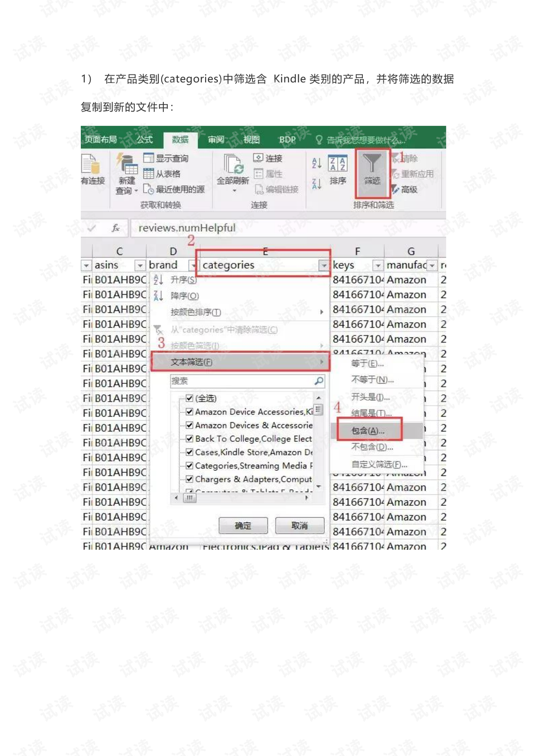The height and width of the screenshot is (756, 535).
Task: Open the manufac column filter dropdown
Action: [x=432, y=266]
